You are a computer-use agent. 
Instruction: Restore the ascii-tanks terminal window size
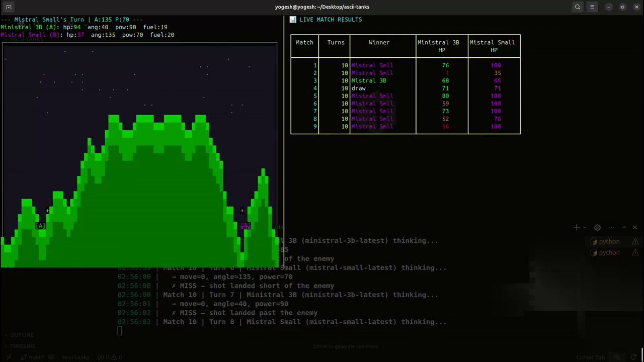click(x=622, y=7)
